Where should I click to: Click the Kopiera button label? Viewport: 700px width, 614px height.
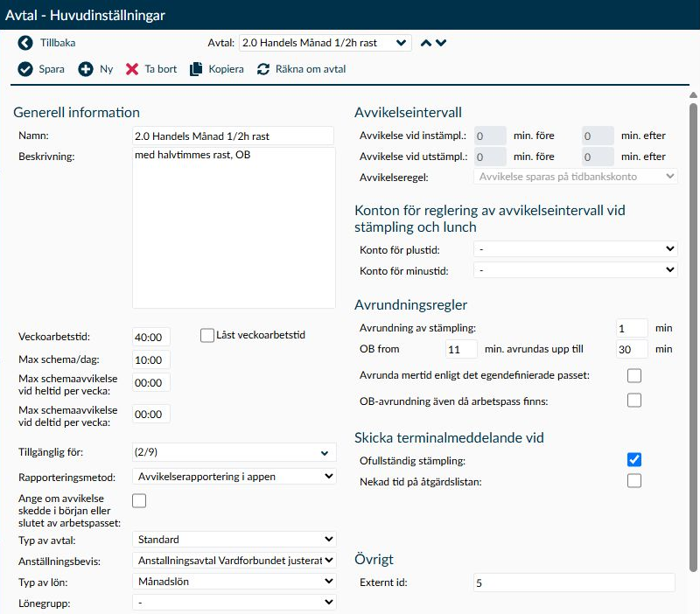[x=226, y=69]
